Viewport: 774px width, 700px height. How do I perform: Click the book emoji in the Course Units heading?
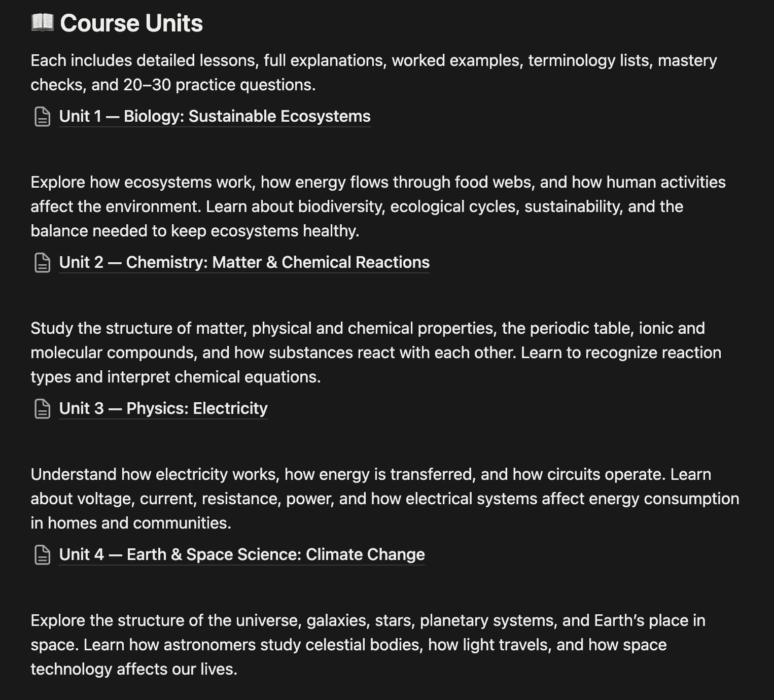pos(43,22)
